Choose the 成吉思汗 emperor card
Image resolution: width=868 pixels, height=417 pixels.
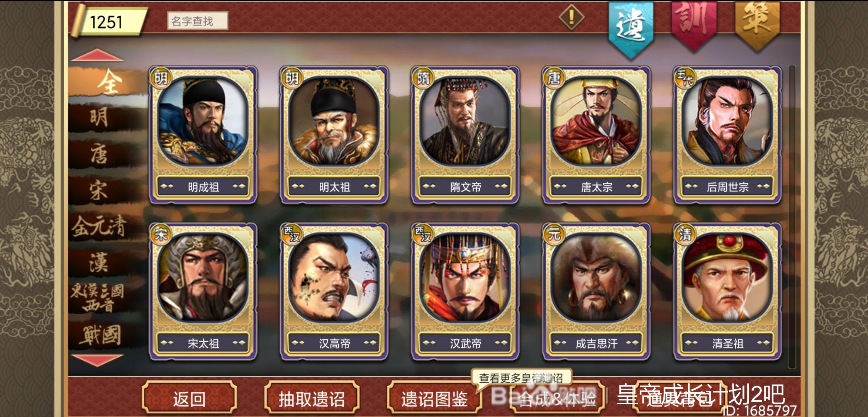pyautogui.click(x=596, y=292)
